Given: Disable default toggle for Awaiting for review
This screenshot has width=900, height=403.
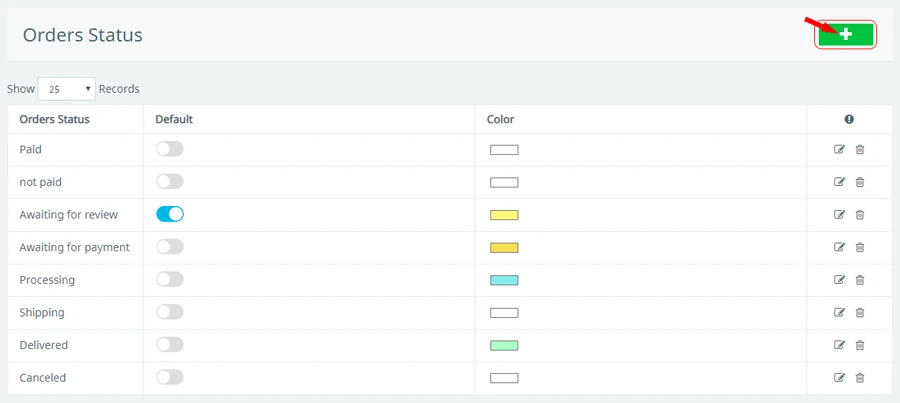Looking at the screenshot, I should [170, 214].
